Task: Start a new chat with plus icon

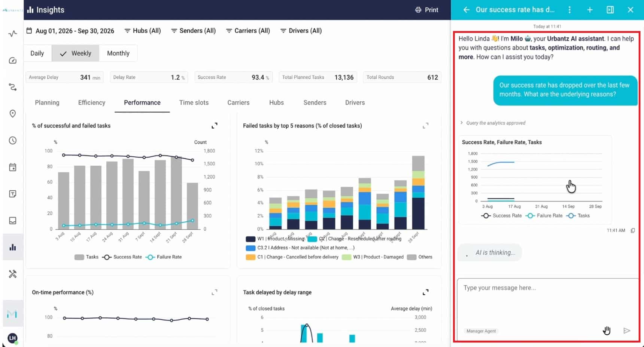Action: click(x=590, y=10)
